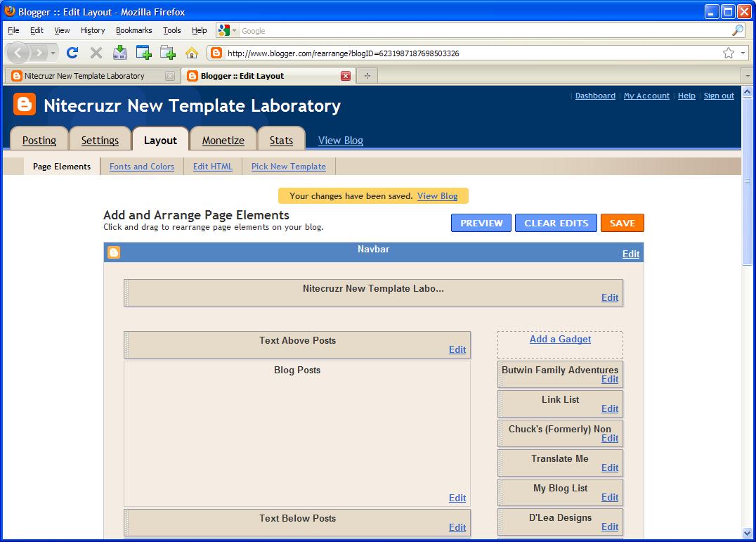Edit the Blog Posts element
The image size is (756, 542).
pos(457,498)
